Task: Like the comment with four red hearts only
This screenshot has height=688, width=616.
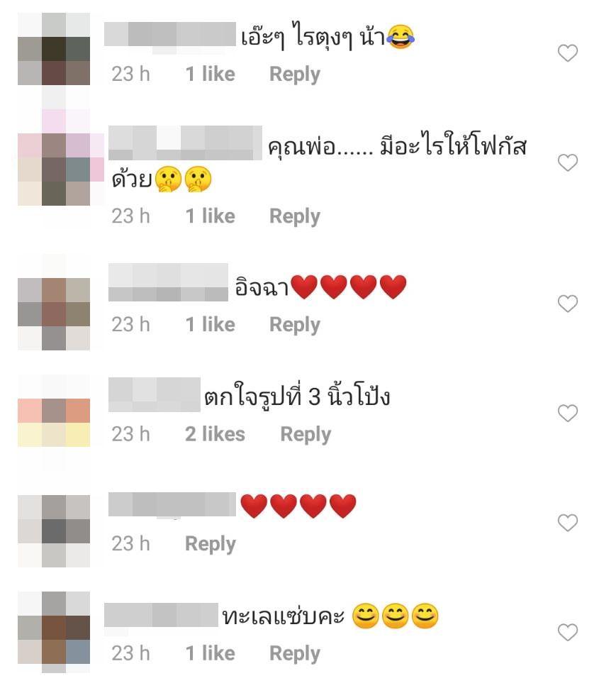Action: (x=567, y=523)
